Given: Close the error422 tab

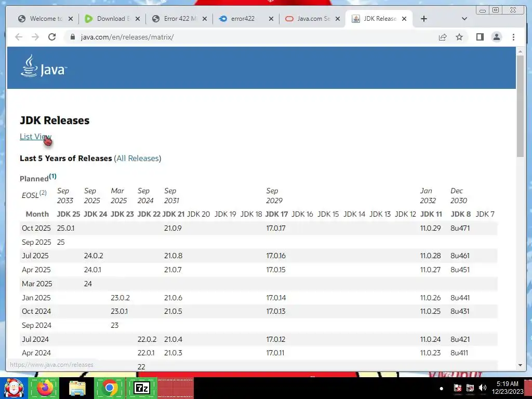Looking at the screenshot, I should pyautogui.click(x=271, y=19).
